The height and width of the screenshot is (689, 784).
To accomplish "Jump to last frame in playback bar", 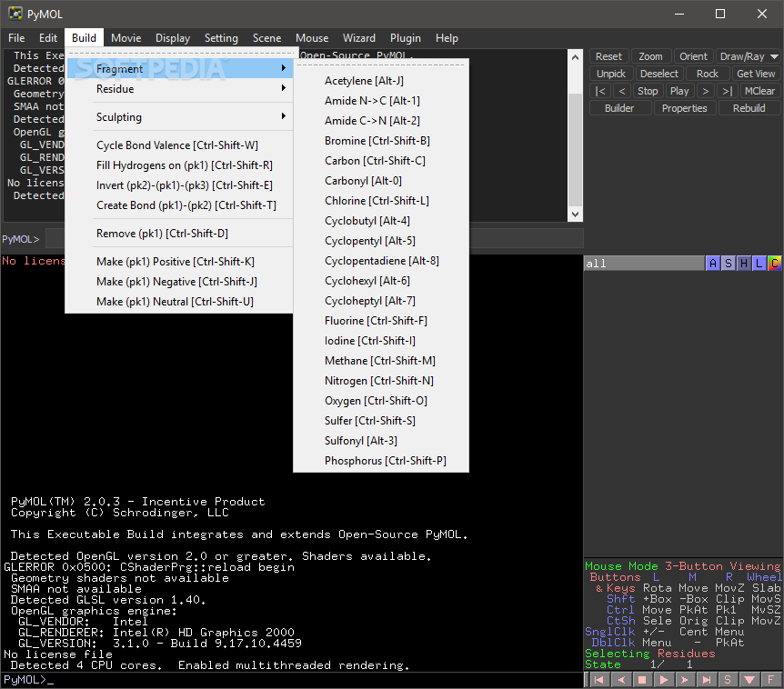I will coord(707,680).
